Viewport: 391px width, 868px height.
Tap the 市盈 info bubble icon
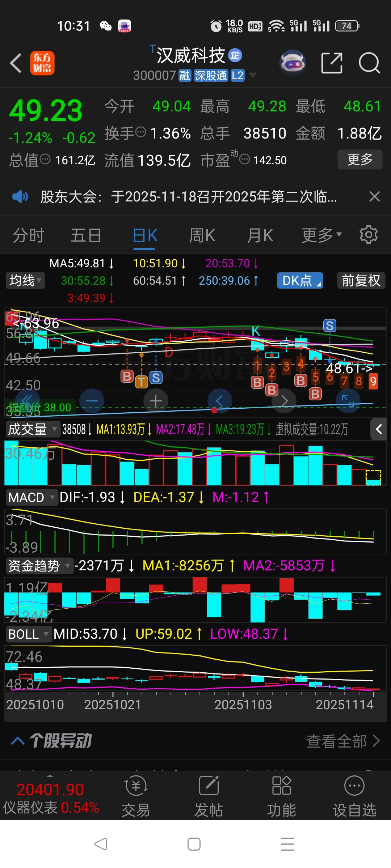point(245,159)
